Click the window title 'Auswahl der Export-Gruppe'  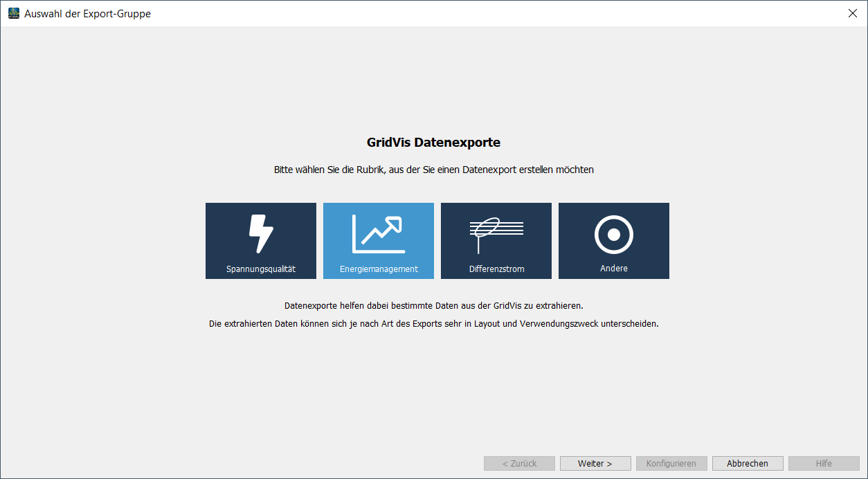click(x=87, y=14)
